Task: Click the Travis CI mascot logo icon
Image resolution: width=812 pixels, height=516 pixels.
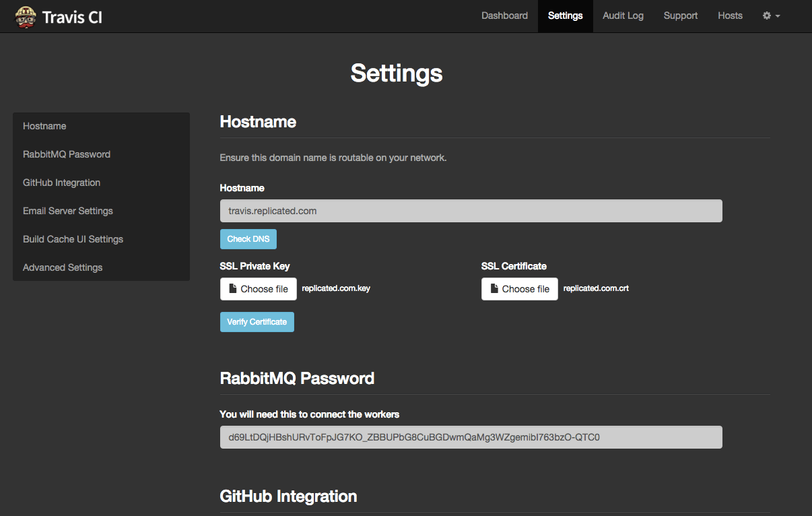Action: pos(26,17)
